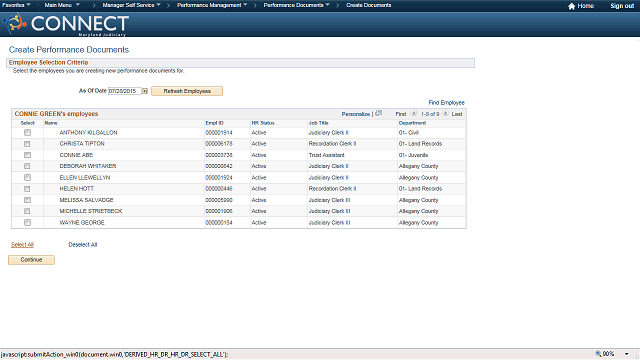Viewport: 640px width, 360px height.
Task: Show next rows arrow in grid
Action: [445, 113]
